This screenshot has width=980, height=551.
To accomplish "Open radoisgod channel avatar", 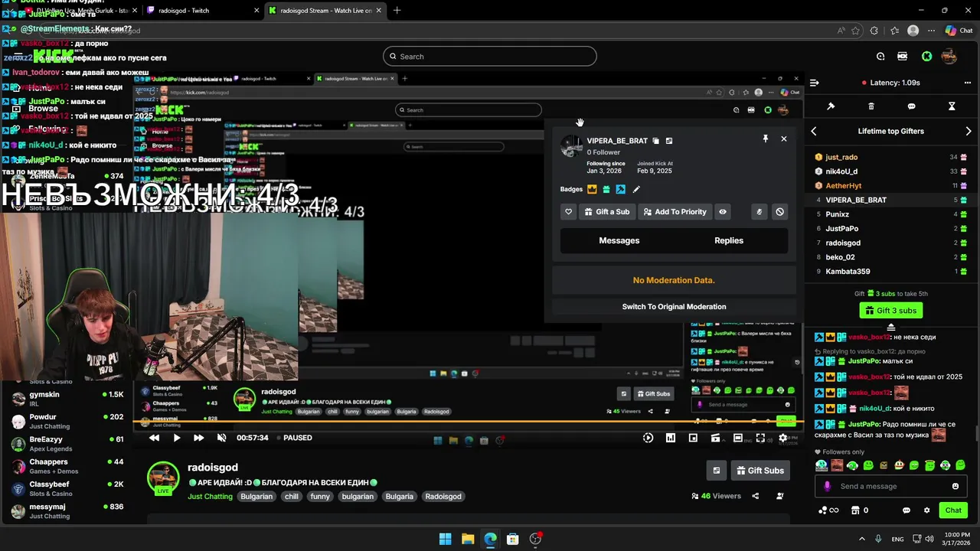I will click(163, 478).
